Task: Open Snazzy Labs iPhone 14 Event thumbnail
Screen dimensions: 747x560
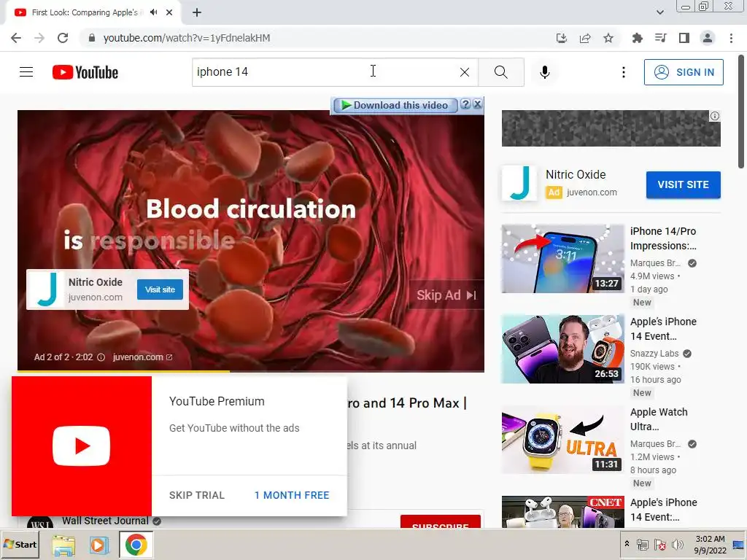Action: click(x=562, y=349)
